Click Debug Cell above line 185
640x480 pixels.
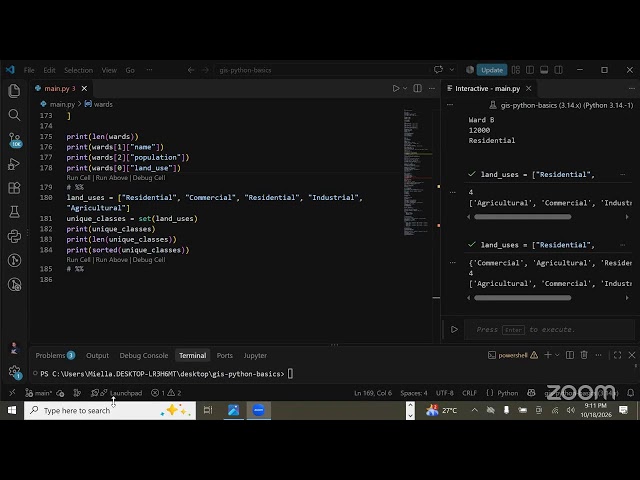click(149, 260)
